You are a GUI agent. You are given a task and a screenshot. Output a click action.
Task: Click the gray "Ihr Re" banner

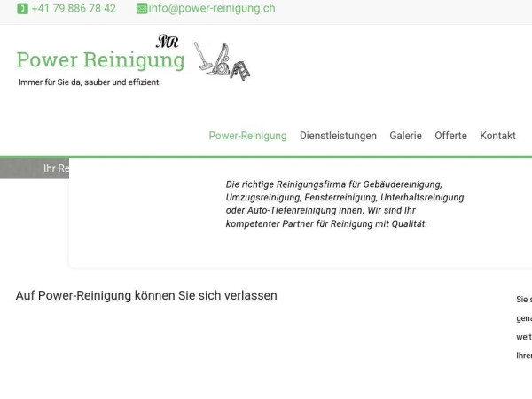[35, 168]
